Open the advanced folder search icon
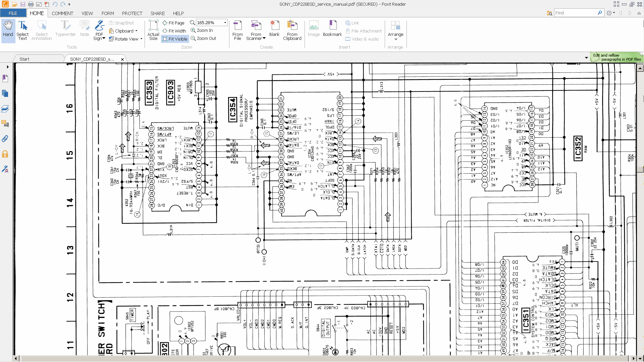The image size is (644, 362). click(x=549, y=13)
